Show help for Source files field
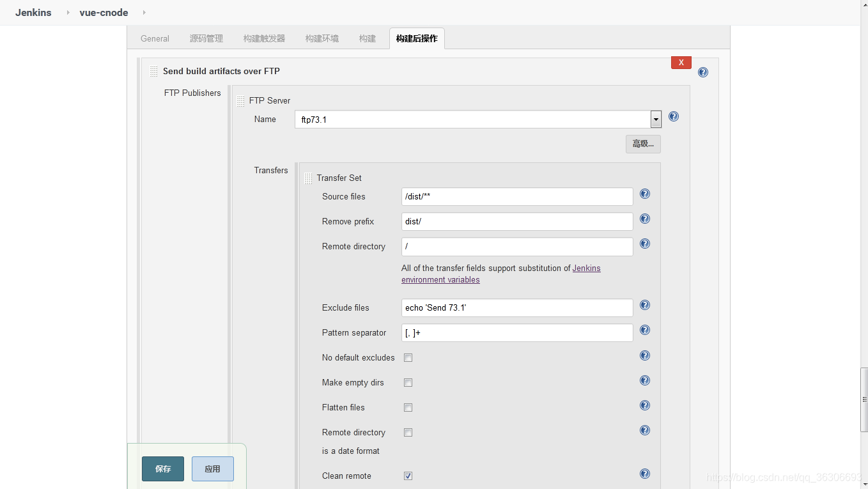This screenshot has height=489, width=868. pyautogui.click(x=645, y=194)
